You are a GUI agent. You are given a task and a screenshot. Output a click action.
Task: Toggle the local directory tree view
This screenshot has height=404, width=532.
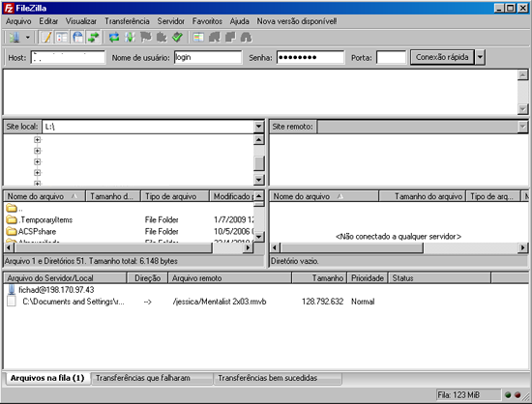tap(62, 38)
